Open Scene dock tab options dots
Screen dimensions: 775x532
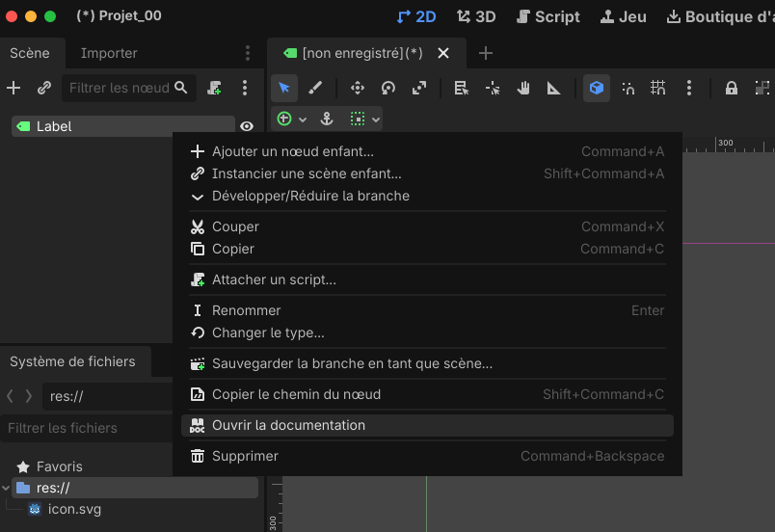point(248,53)
